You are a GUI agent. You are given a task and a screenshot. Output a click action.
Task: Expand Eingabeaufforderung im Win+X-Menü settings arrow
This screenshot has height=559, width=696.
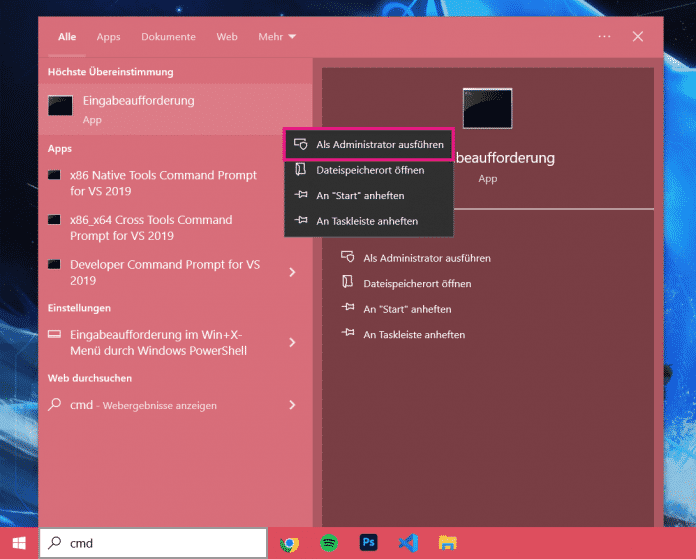[x=292, y=342]
